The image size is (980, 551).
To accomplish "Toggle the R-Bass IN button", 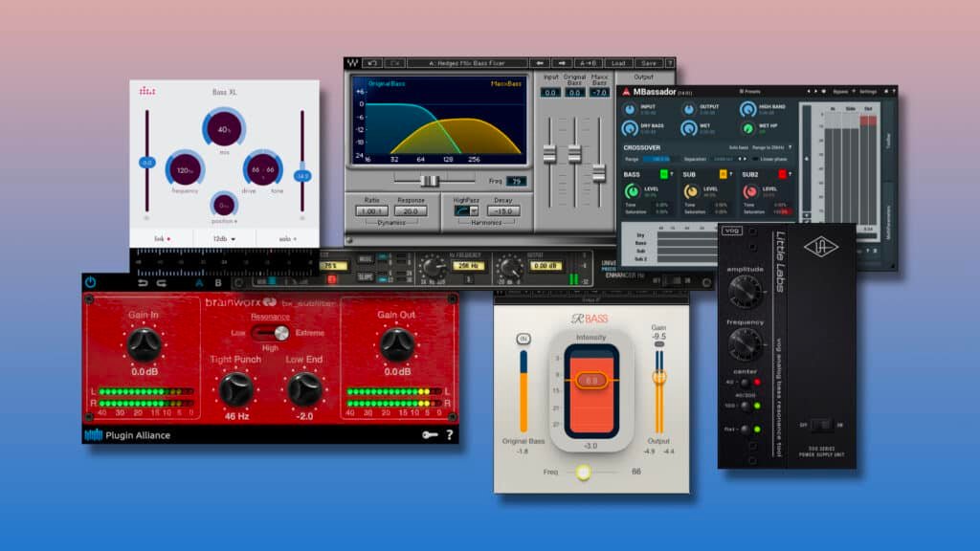I will 523,339.
